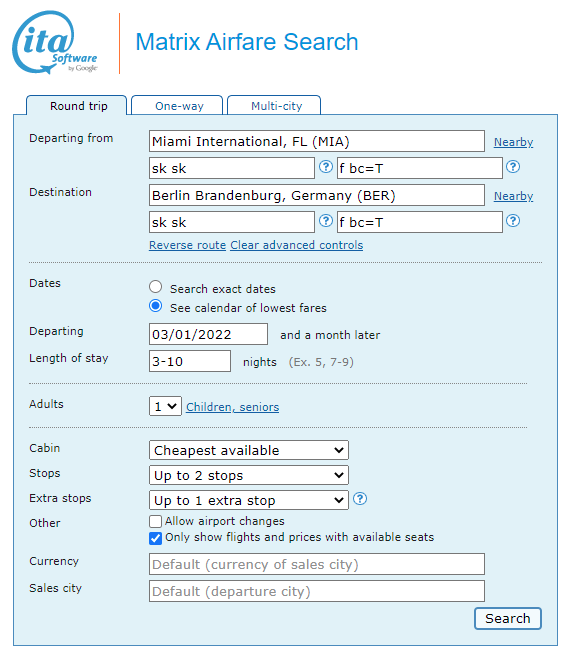
Task: Click the Search button
Action: tap(508, 618)
